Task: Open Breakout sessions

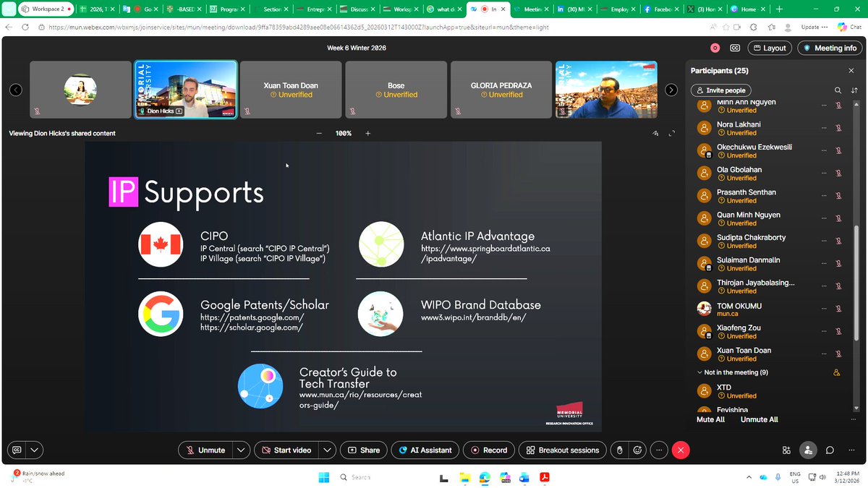Action: tap(563, 450)
